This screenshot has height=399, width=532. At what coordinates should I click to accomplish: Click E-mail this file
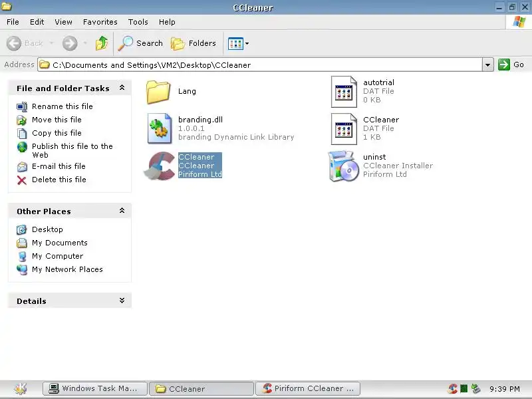59,166
